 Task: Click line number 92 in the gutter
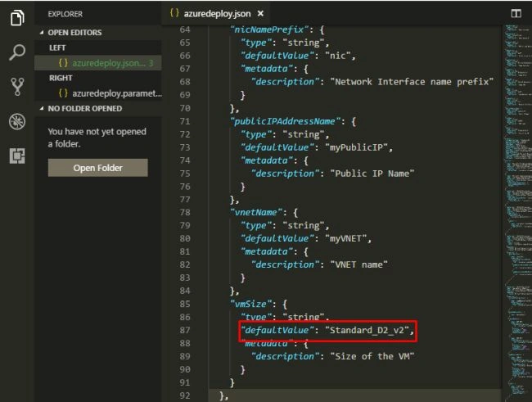[x=185, y=395]
